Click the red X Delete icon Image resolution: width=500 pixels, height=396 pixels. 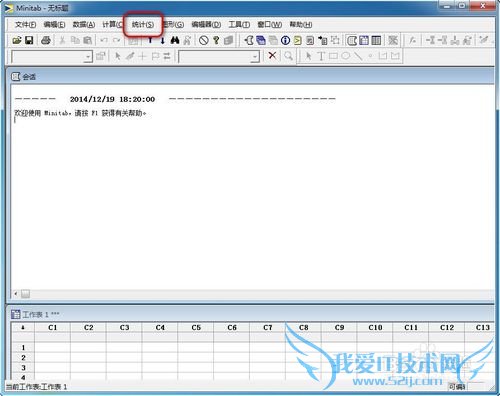click(272, 55)
